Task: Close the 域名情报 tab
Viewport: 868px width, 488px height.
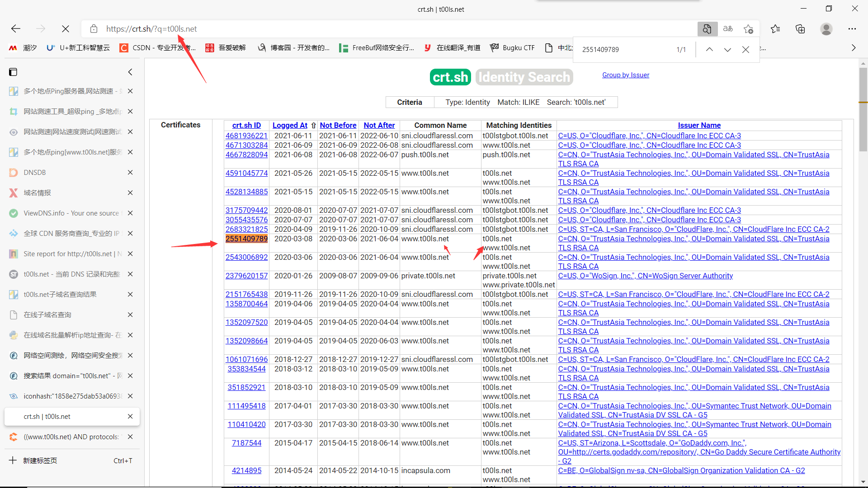Action: [x=130, y=193]
